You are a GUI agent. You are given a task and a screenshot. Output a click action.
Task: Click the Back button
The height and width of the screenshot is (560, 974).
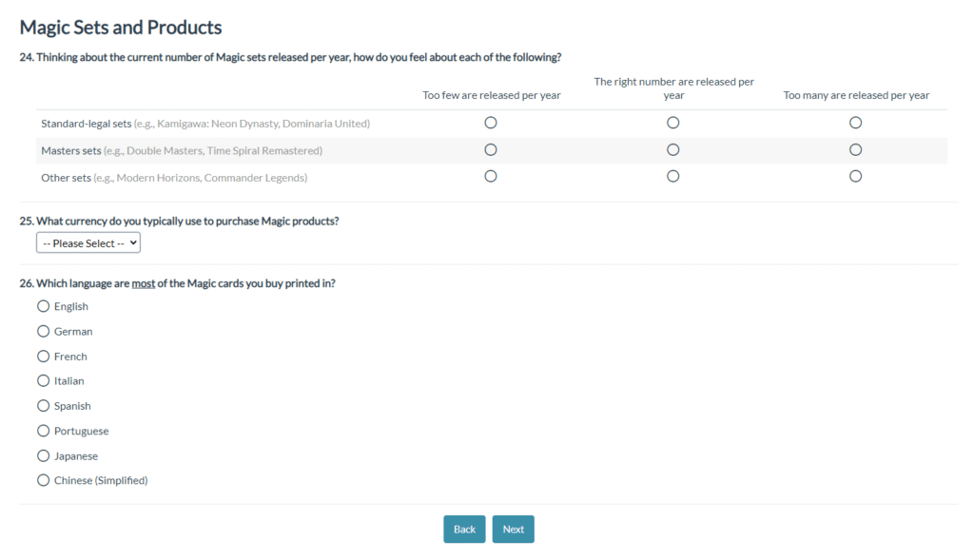[464, 530]
